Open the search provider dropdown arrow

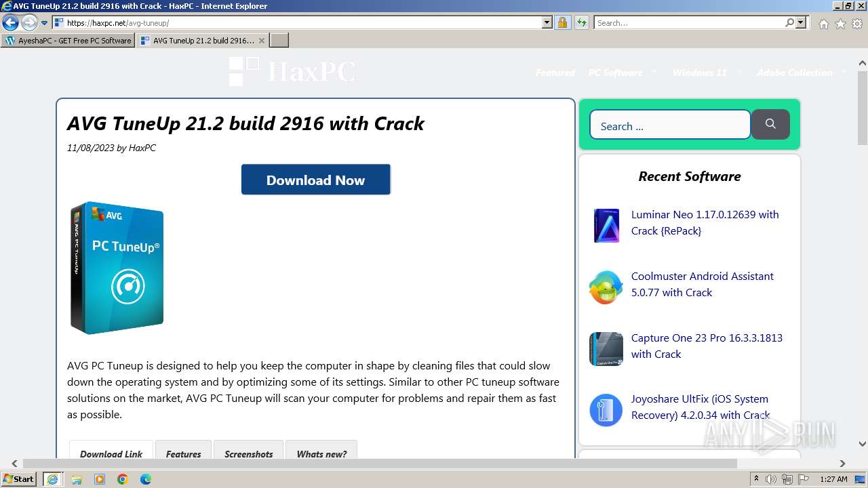click(x=802, y=23)
